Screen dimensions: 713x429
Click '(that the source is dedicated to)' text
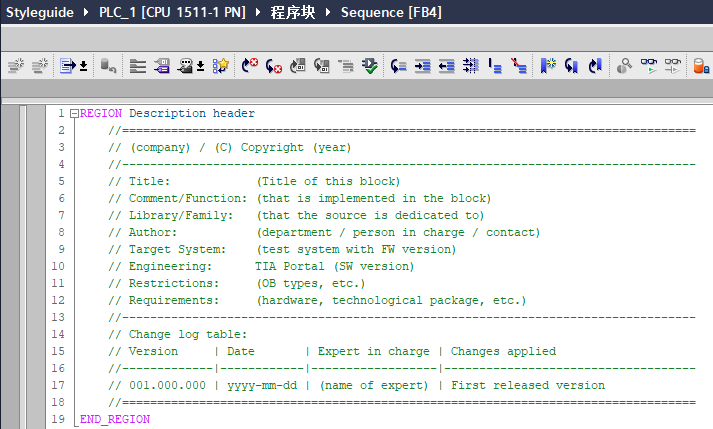tap(371, 215)
